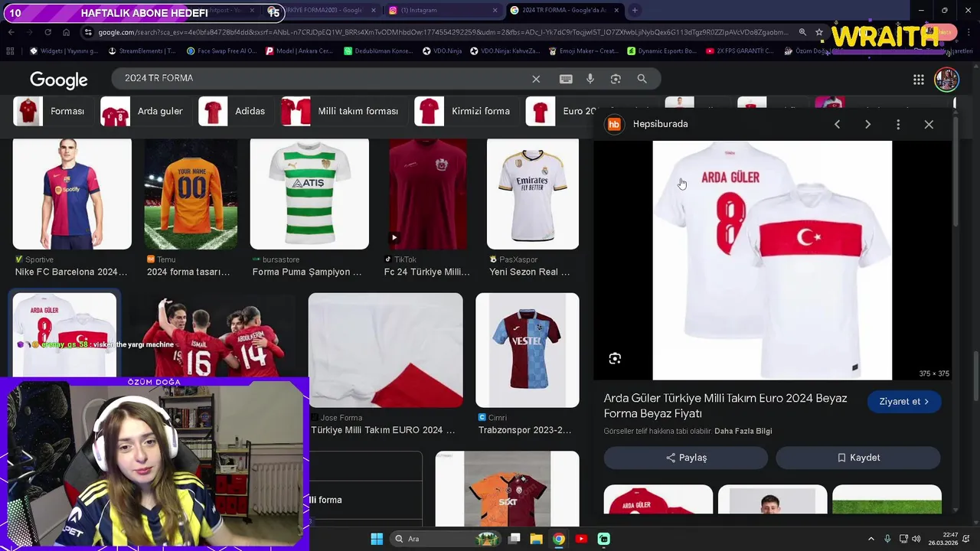This screenshot has height=551, width=980.
Task: Open File Explorer from the taskbar
Action: coord(536,539)
